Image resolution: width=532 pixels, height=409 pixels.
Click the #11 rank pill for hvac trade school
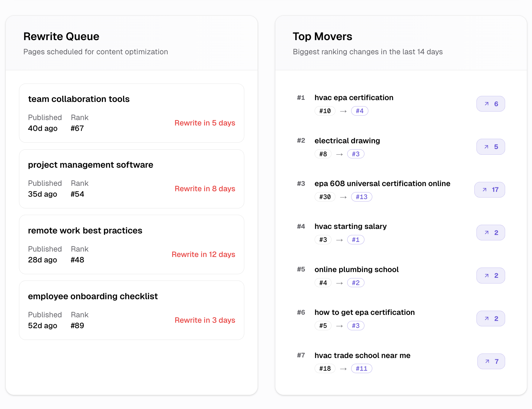click(361, 369)
